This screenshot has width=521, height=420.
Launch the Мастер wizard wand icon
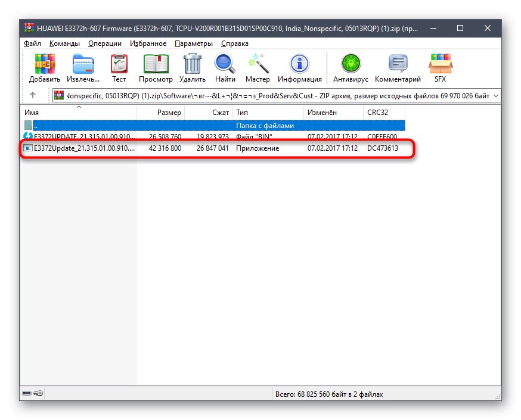(x=258, y=63)
